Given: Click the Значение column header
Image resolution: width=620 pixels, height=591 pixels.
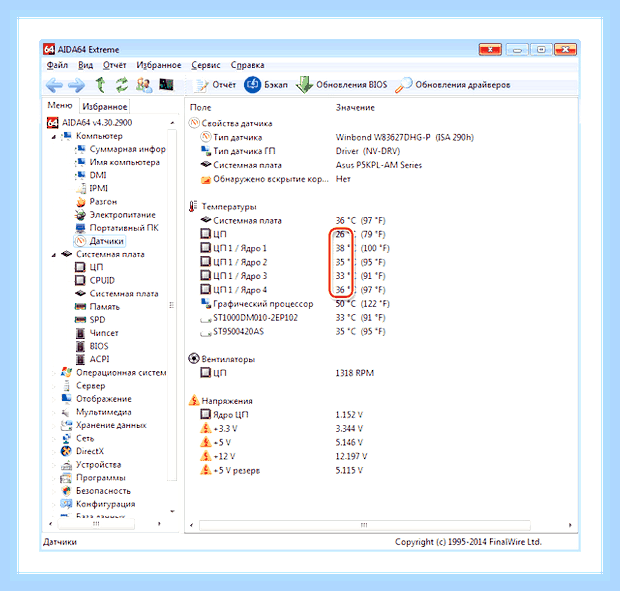Looking at the screenshot, I should 355,108.
